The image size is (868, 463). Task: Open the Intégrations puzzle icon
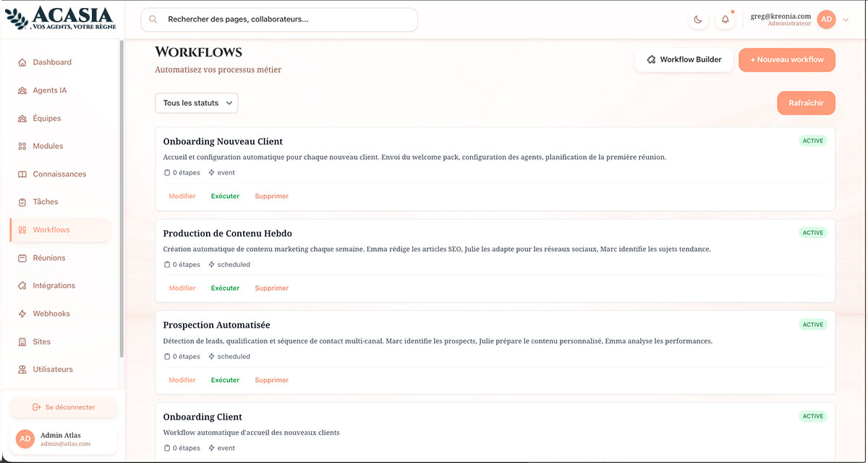[22, 286]
